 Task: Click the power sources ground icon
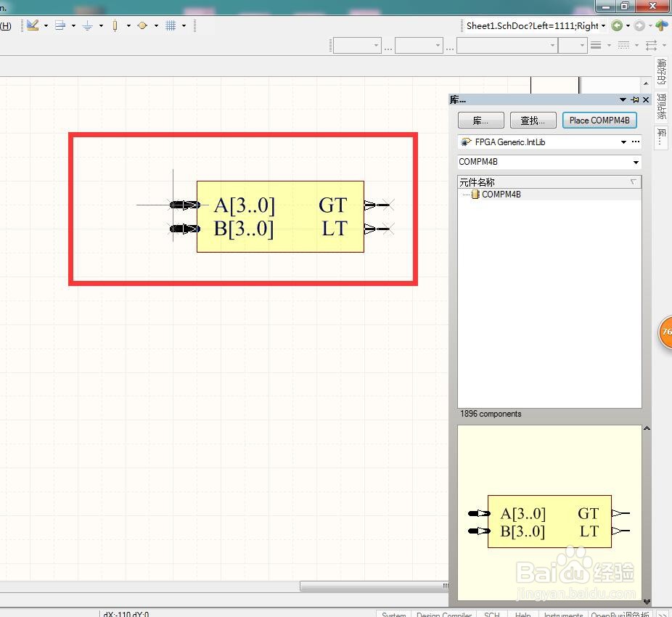(87, 25)
